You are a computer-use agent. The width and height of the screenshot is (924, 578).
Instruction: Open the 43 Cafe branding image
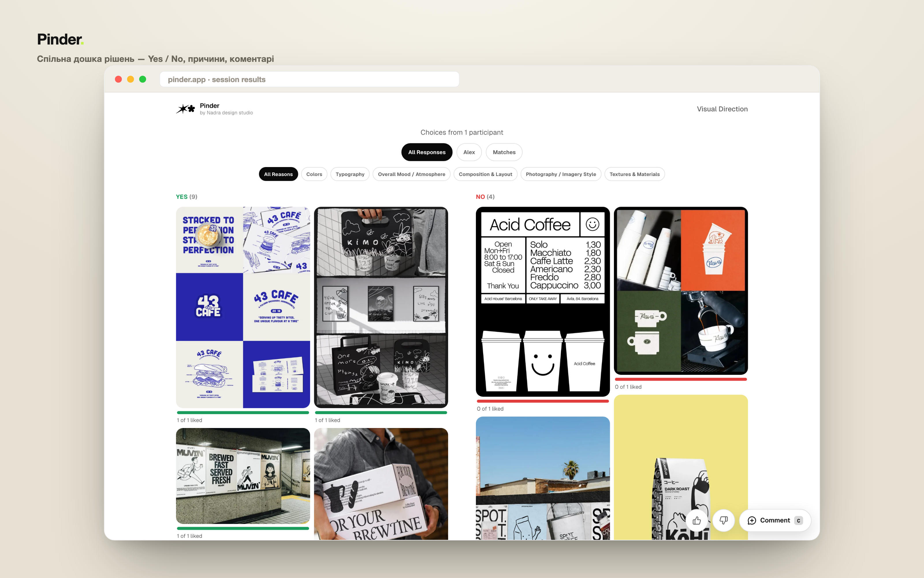(243, 307)
